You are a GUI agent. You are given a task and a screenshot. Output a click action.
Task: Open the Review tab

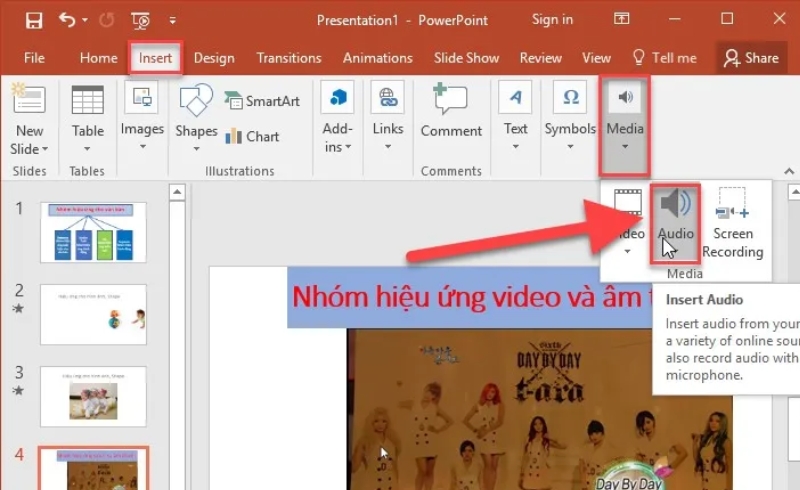tap(540, 58)
